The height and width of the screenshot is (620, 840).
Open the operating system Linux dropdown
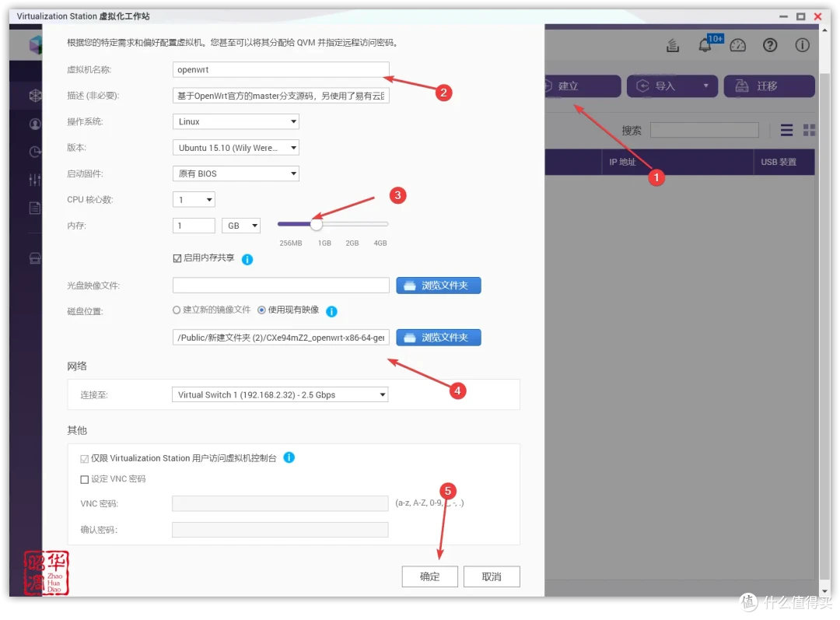click(x=236, y=121)
